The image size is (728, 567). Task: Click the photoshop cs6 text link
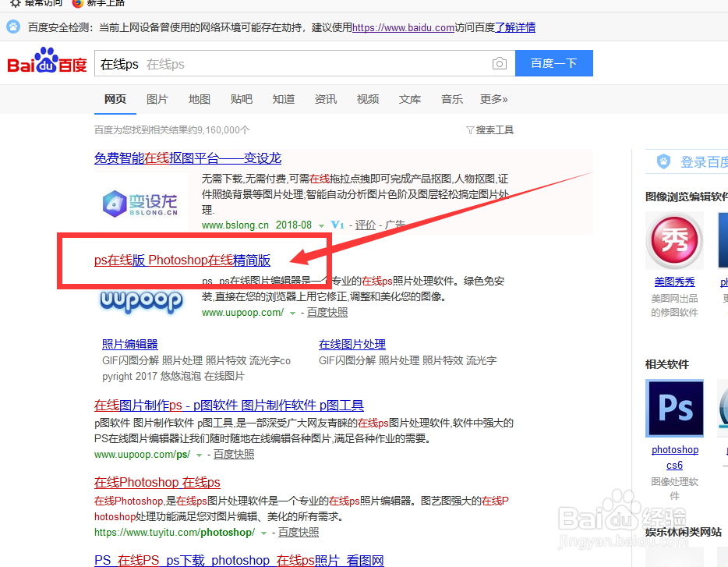675,457
